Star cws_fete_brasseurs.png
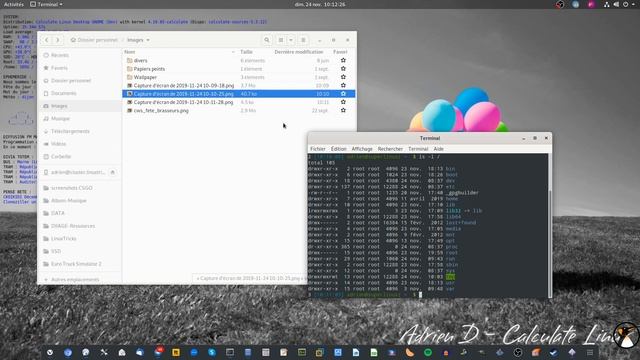This screenshot has height=360, width=640. coord(343,111)
